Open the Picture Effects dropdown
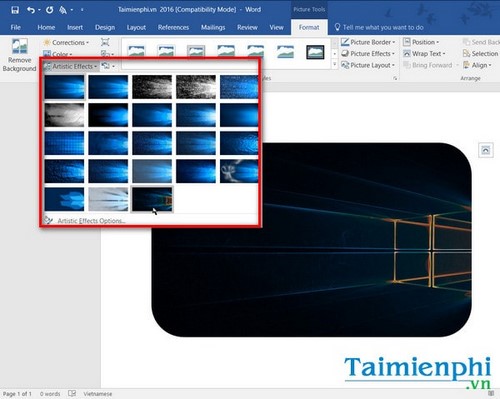 coord(368,54)
